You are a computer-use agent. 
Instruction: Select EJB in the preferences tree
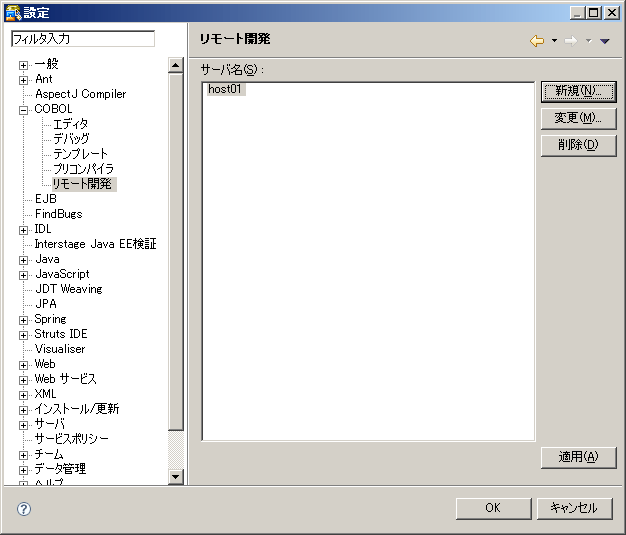click(46, 199)
